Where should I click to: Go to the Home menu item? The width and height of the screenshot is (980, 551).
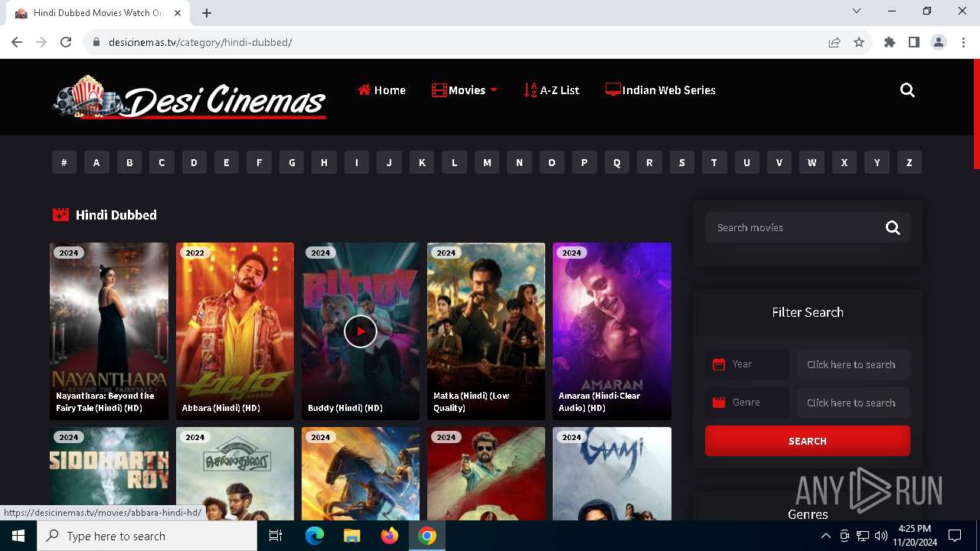click(x=381, y=90)
